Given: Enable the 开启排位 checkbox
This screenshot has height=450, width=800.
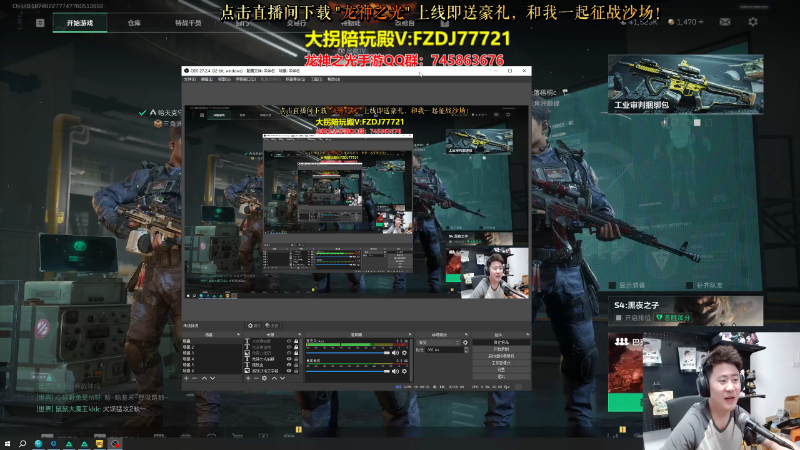Looking at the screenshot, I should (x=618, y=317).
